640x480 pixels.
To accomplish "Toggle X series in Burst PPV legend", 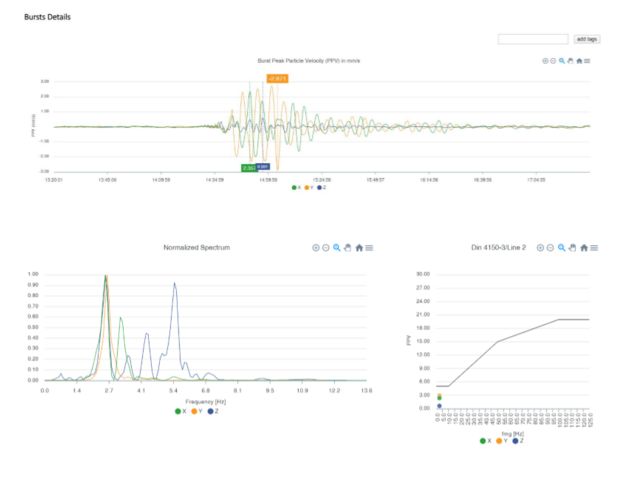I will tap(295, 187).
